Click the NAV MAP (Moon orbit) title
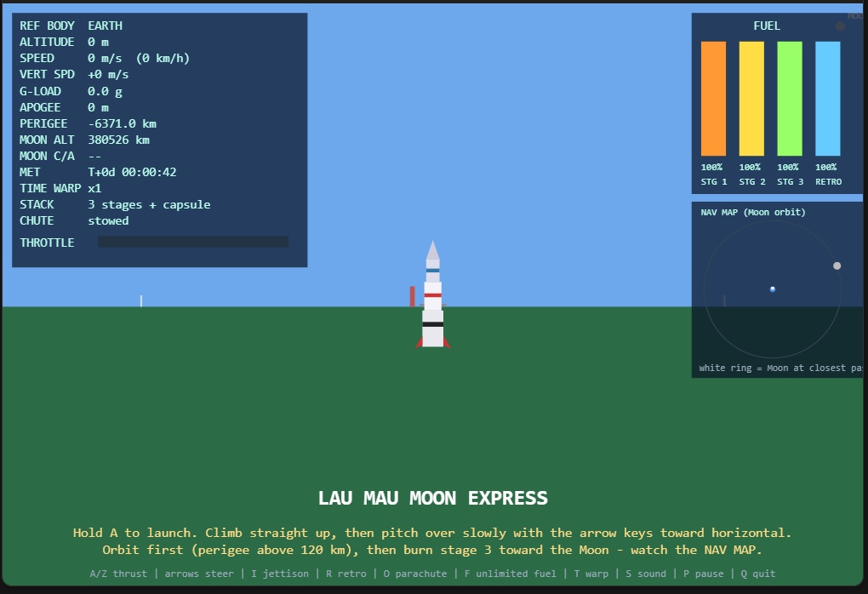 tap(753, 212)
